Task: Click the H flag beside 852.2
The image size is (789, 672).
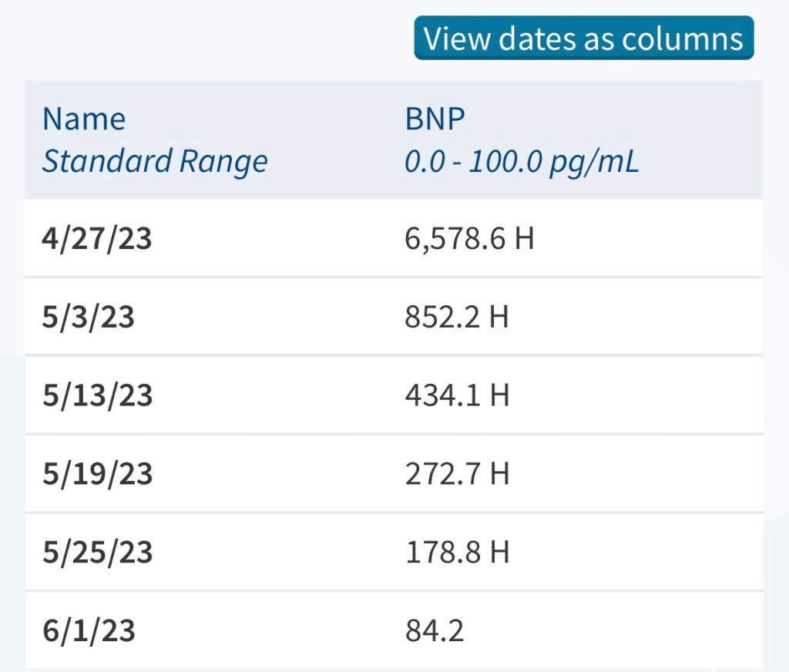Action: point(499,317)
